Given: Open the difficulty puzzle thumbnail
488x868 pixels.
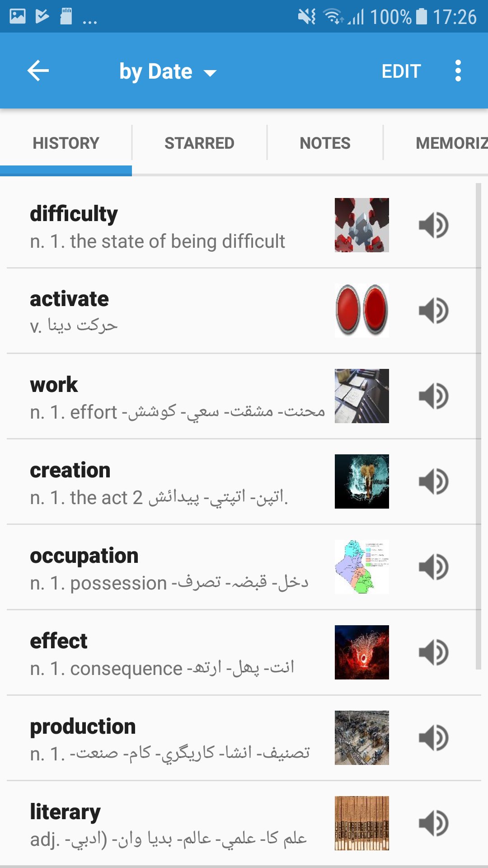Looking at the screenshot, I should [x=361, y=225].
